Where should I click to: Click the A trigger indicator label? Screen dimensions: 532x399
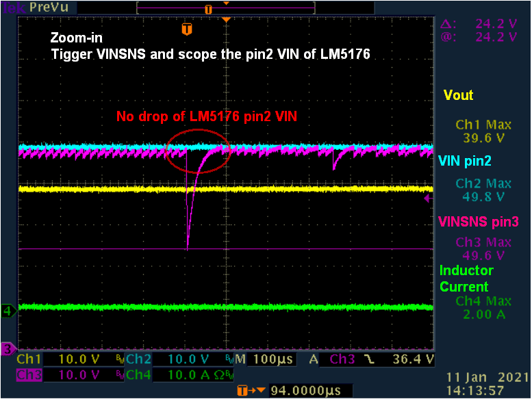click(x=314, y=359)
